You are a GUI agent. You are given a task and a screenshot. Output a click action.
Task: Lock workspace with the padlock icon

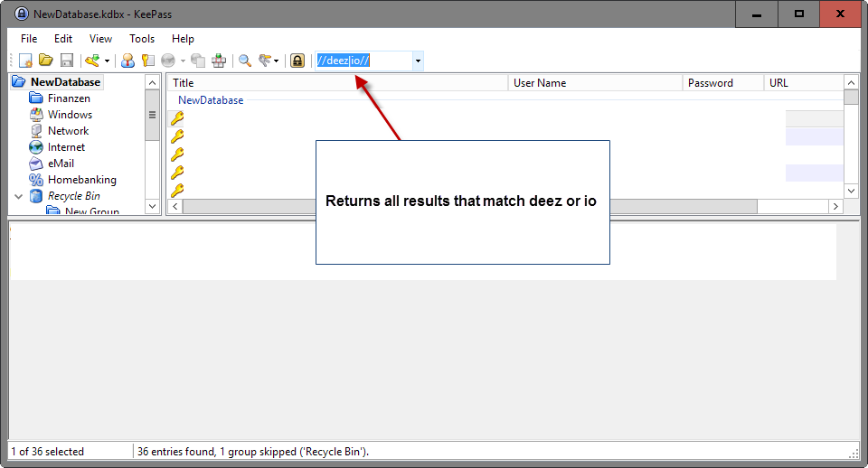click(297, 61)
